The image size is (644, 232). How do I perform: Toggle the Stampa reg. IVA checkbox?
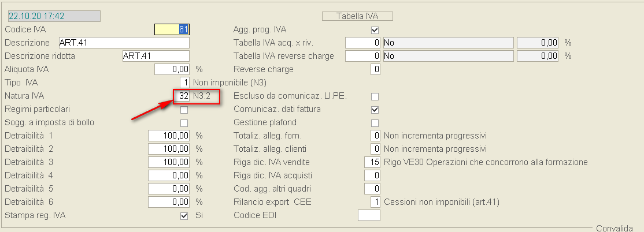point(184,216)
